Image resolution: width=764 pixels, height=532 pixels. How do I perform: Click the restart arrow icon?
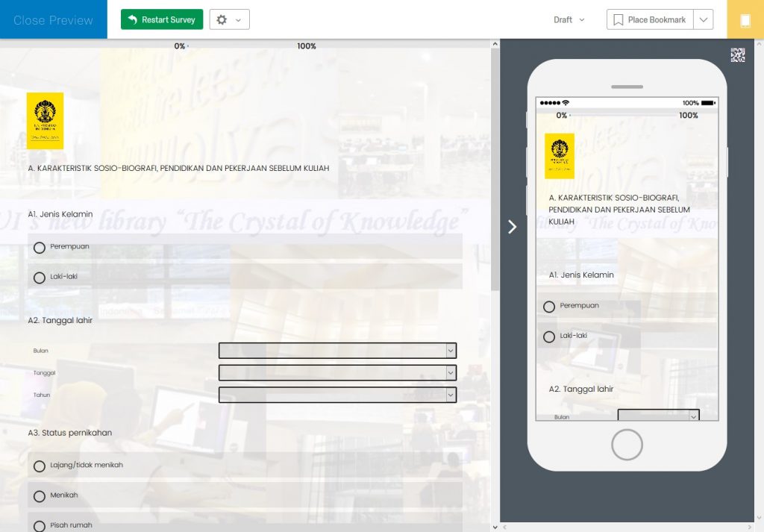coord(133,19)
